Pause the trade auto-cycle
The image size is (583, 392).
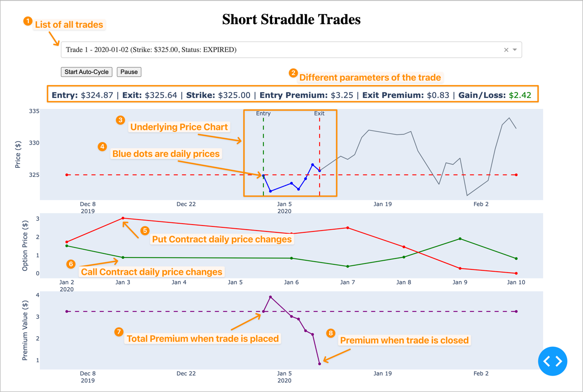pos(129,72)
